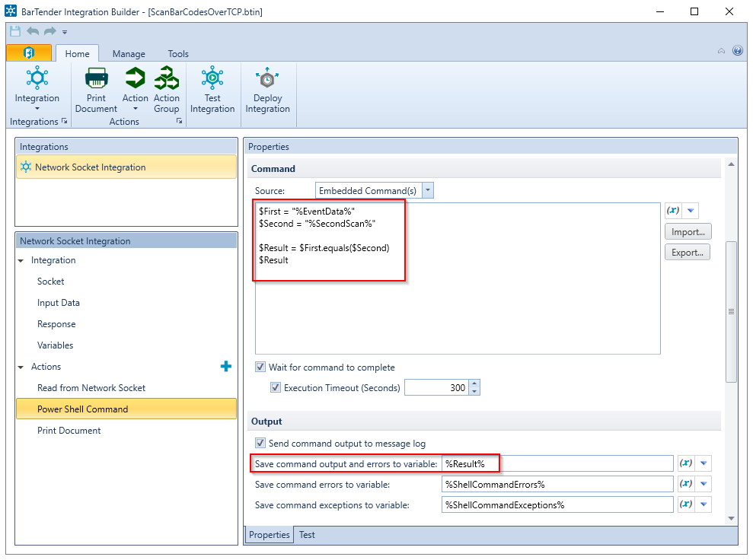This screenshot has width=753, height=560.
Task: Select the Print Document action in tree
Action: (x=69, y=431)
